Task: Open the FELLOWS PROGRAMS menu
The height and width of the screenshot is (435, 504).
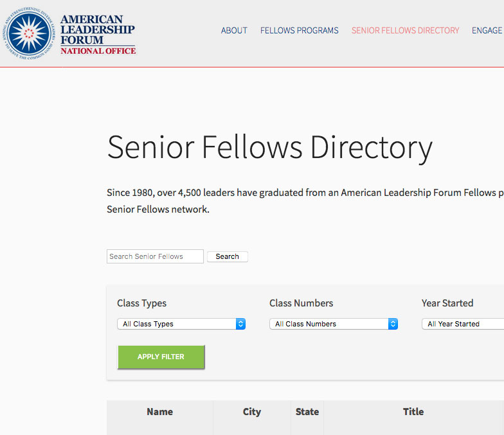Action: 300,31
